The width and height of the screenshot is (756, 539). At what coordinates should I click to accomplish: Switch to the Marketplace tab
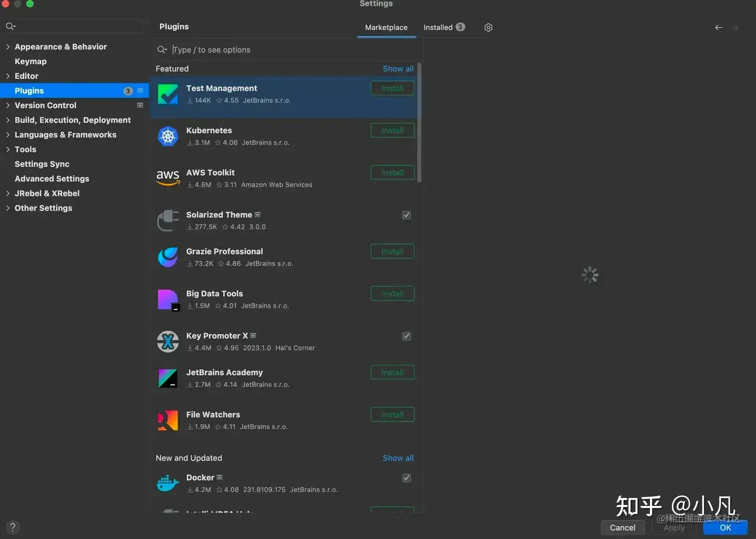(x=386, y=27)
